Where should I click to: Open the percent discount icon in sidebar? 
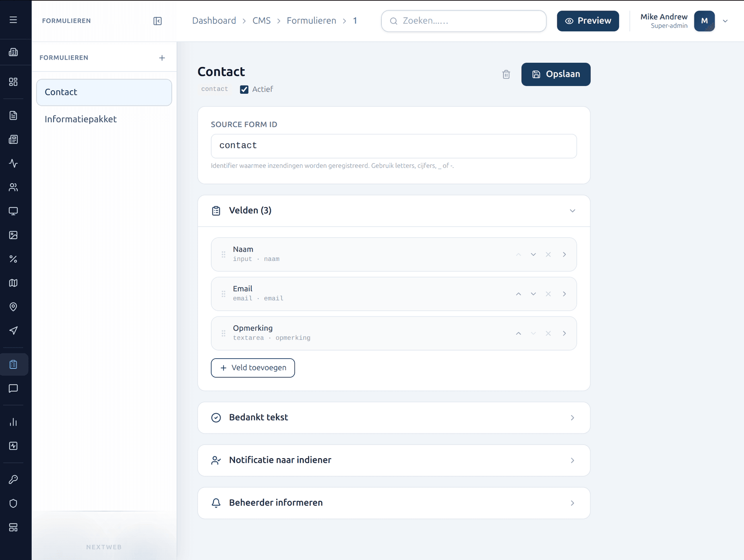point(13,259)
